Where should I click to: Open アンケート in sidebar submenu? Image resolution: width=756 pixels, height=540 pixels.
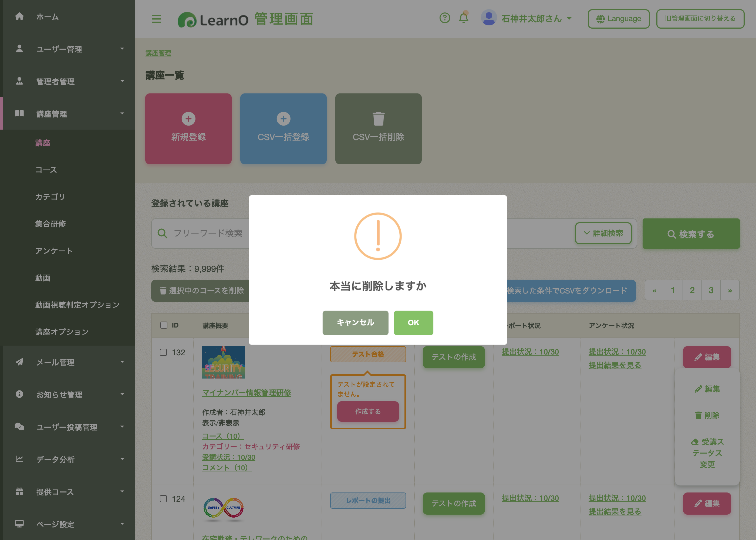[x=54, y=251]
